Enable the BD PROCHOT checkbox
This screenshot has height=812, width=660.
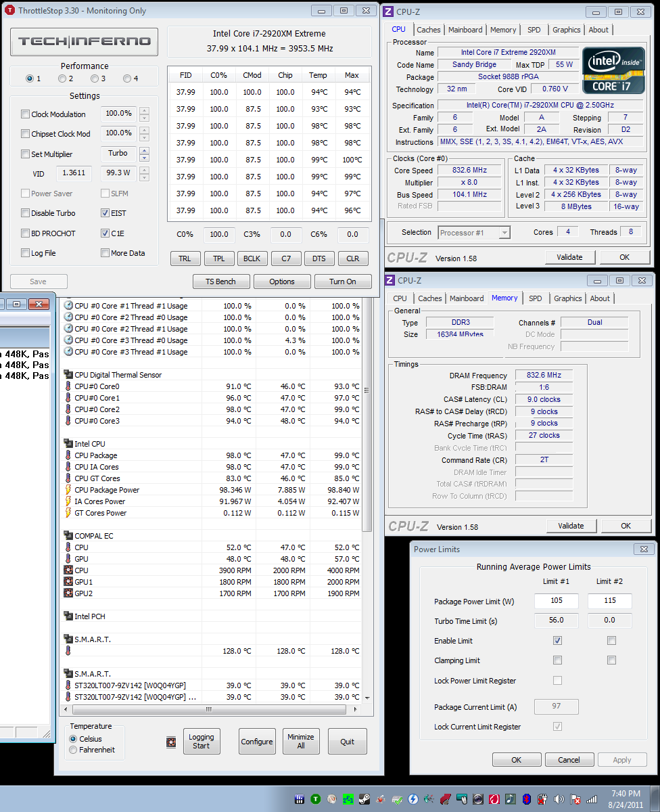(x=25, y=233)
